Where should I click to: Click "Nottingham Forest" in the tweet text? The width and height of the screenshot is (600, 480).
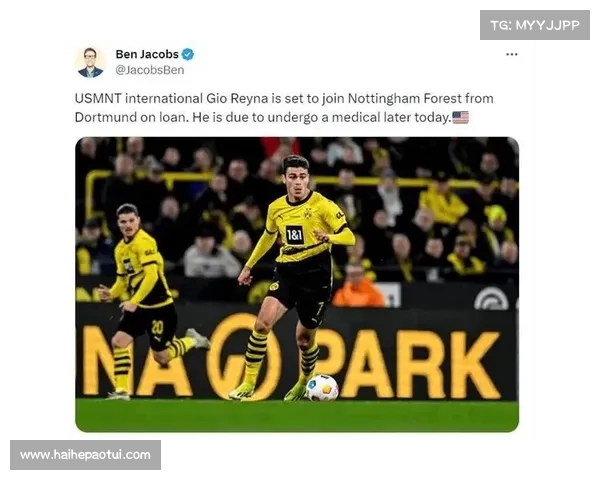[405, 98]
